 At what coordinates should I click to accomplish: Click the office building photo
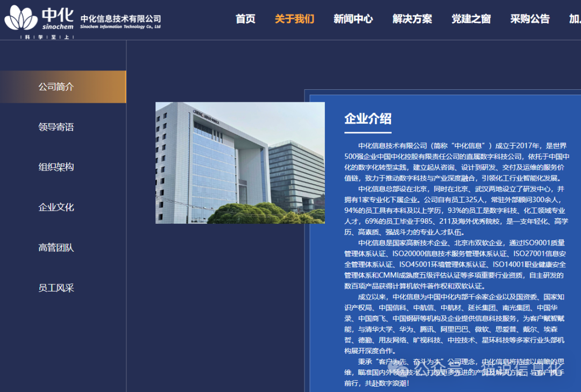[x=240, y=162]
